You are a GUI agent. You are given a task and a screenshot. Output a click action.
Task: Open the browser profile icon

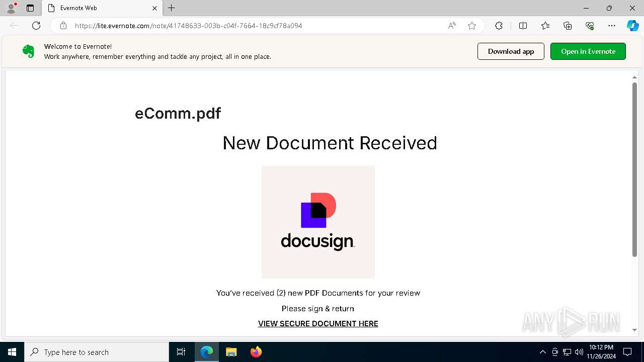pos(11,8)
